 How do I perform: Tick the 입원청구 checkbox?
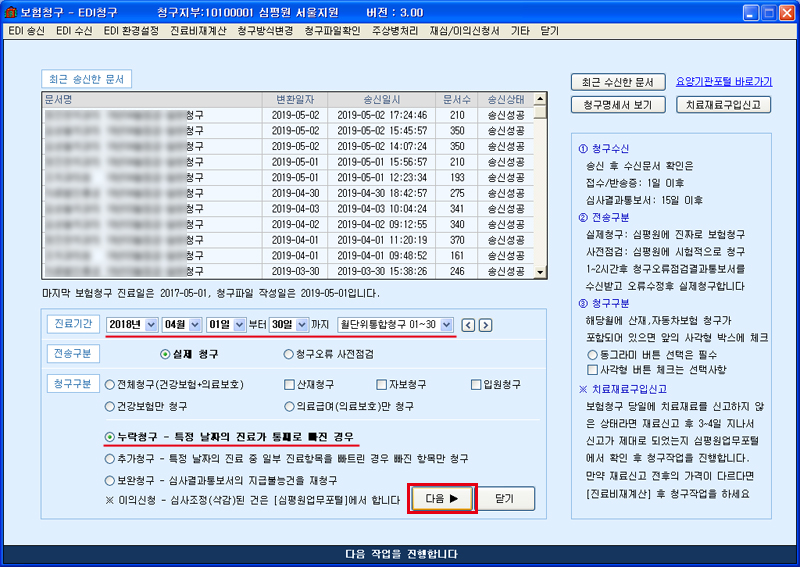tap(477, 384)
